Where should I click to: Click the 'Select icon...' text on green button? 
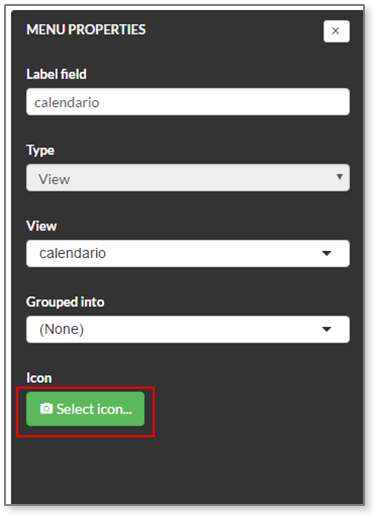coord(94,409)
